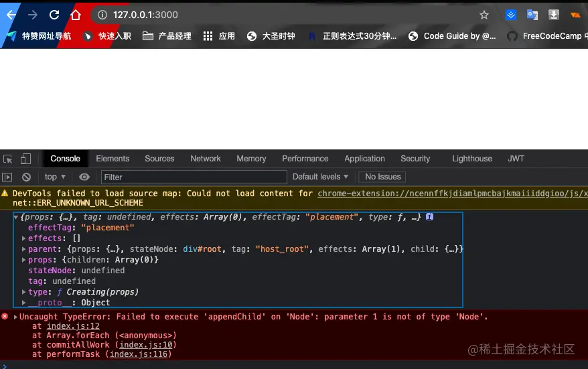This screenshot has height=369, width=588.
Task: Switch to the Network tab
Action: (206, 159)
